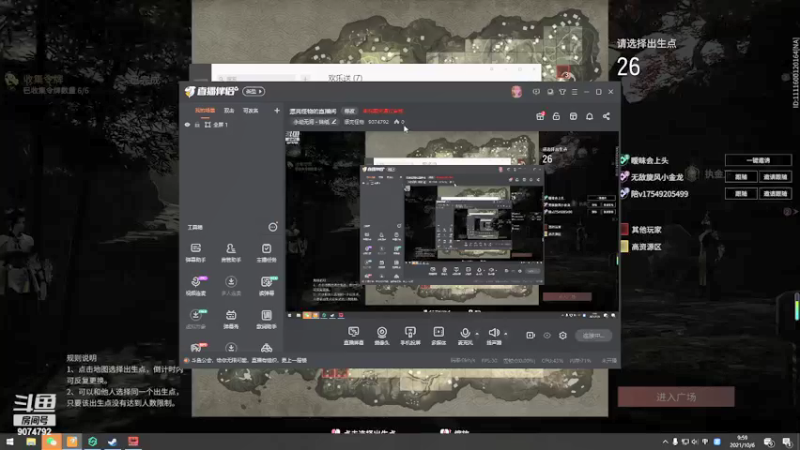Open WeChat from the taskbar
This screenshot has height=450, width=800.
tap(52, 442)
